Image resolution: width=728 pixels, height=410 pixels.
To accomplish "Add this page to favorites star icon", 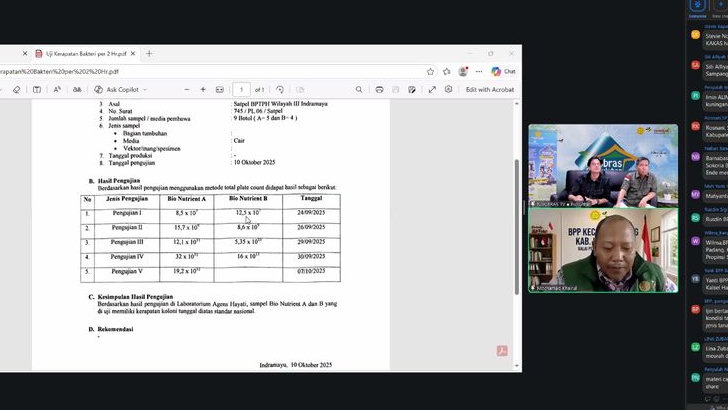I will point(430,72).
